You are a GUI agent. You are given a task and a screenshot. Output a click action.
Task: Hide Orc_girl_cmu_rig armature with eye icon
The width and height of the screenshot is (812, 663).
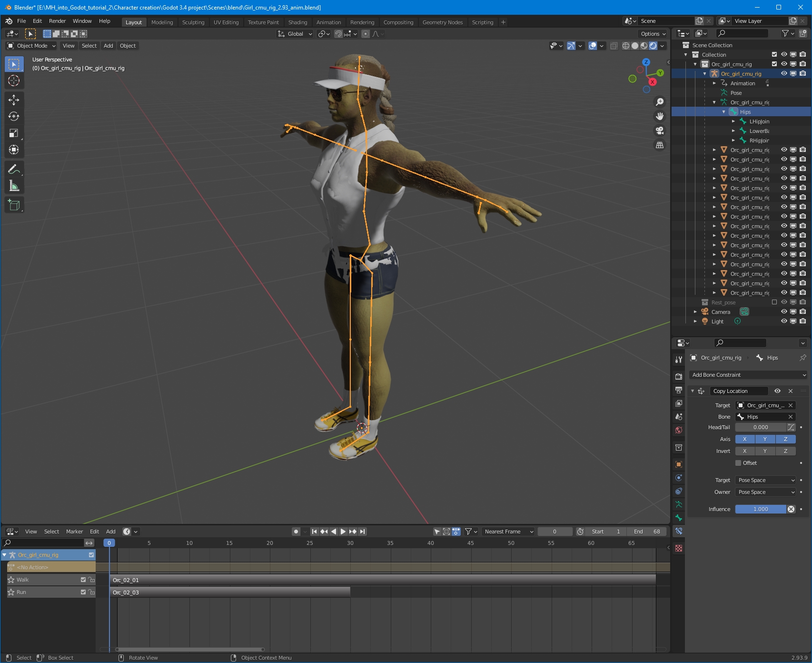(784, 73)
